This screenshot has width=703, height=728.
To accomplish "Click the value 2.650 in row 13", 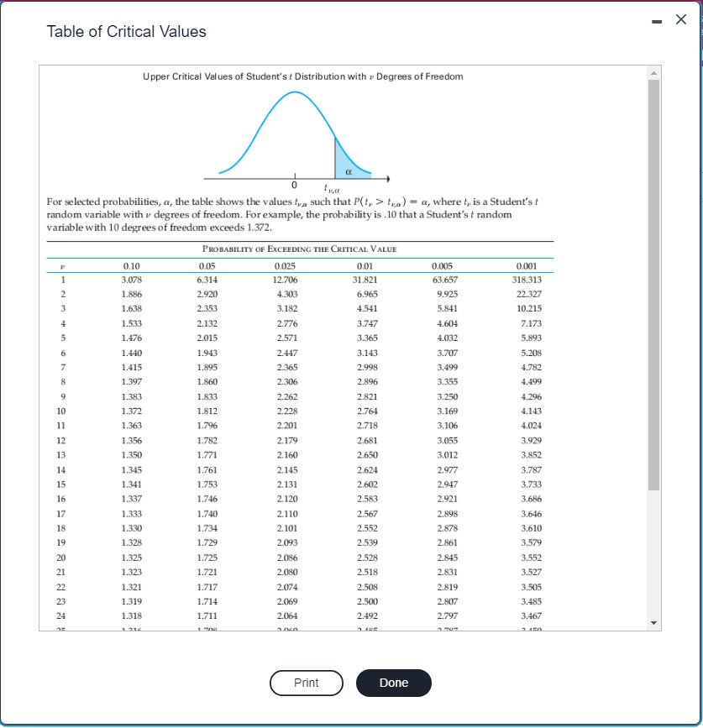I will point(367,455).
